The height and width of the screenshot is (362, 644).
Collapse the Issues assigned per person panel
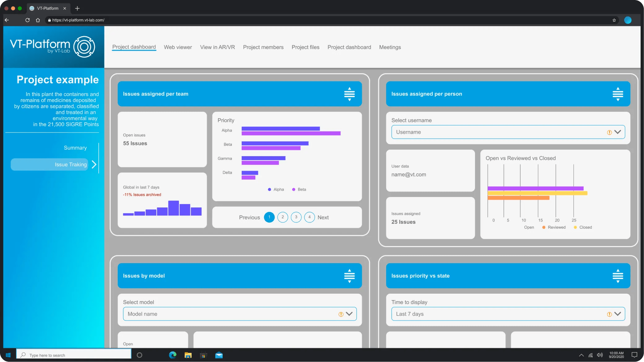point(617,94)
